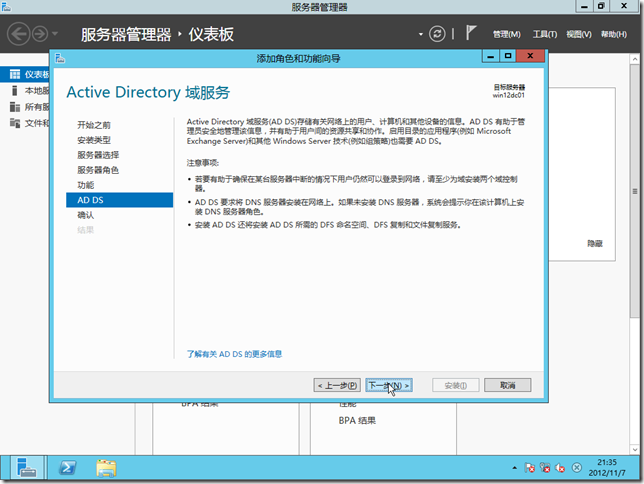Click the 隐藏 link in dashboard panel
This screenshot has height=484, width=644.
point(594,244)
